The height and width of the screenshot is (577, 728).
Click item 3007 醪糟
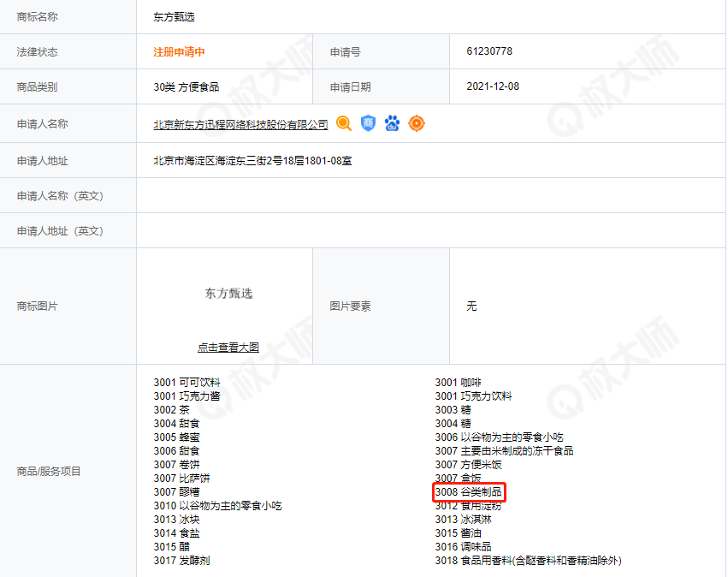tap(176, 492)
